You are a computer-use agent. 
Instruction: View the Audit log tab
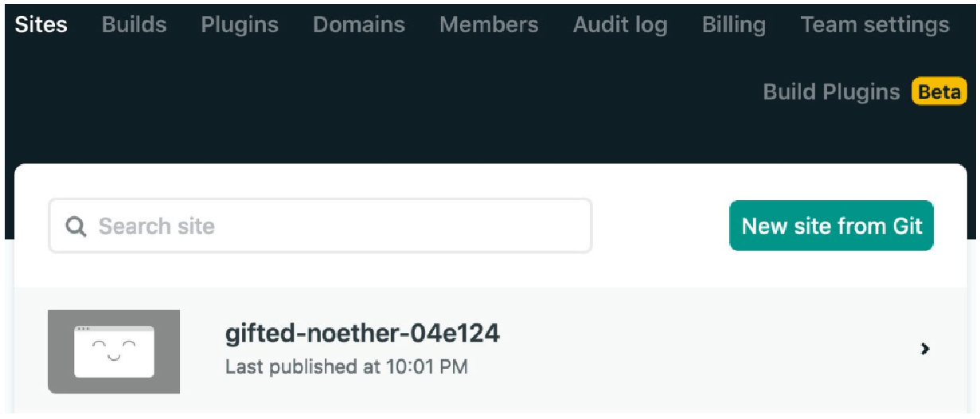pyautogui.click(x=620, y=25)
